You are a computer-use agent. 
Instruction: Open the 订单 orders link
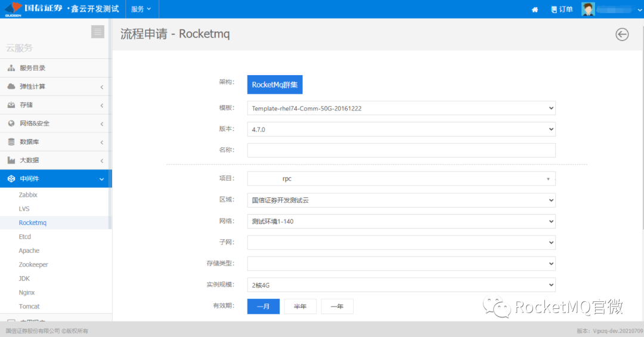(562, 10)
